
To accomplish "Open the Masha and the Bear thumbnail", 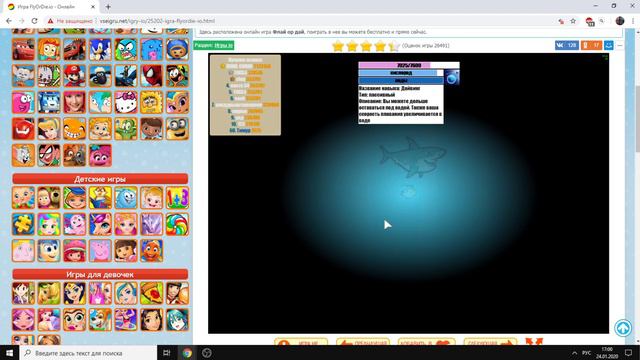I will tap(49, 198).
